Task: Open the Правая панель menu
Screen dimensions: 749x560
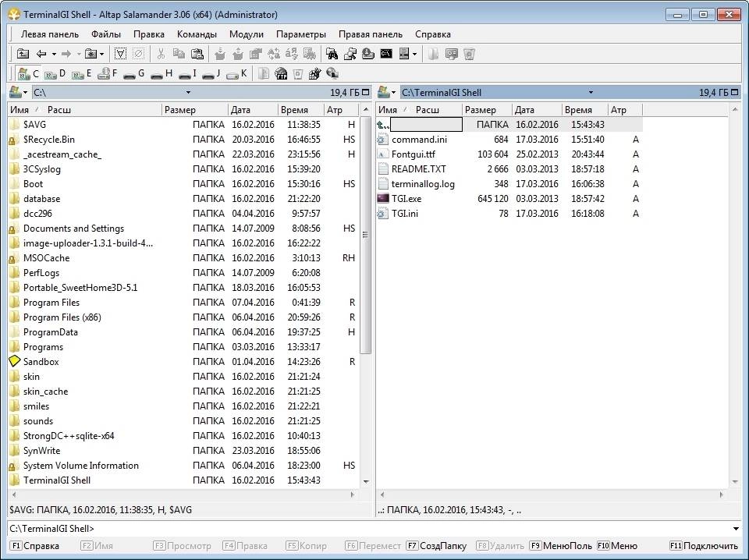Action: click(x=370, y=34)
